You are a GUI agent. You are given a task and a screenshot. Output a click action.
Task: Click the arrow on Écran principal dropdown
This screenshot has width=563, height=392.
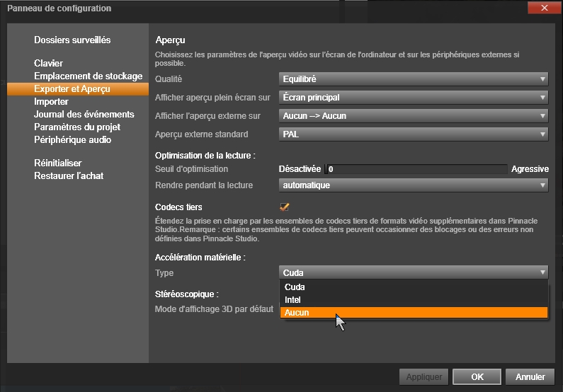click(542, 97)
